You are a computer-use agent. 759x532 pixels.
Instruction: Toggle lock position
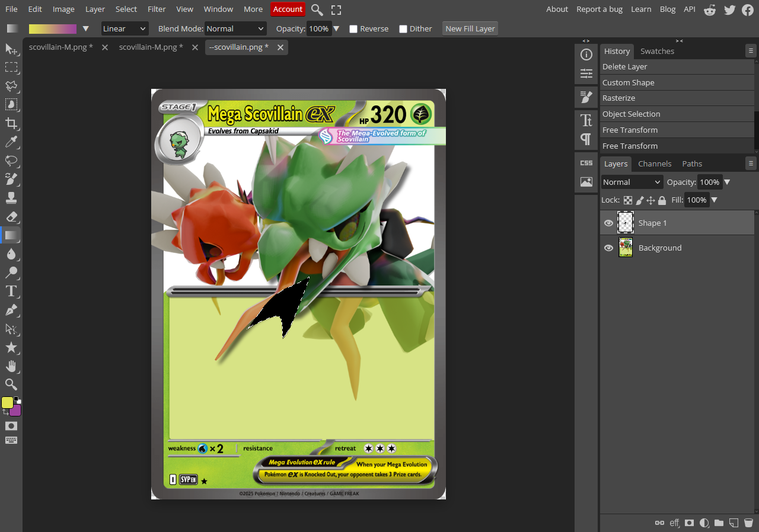[650, 200]
